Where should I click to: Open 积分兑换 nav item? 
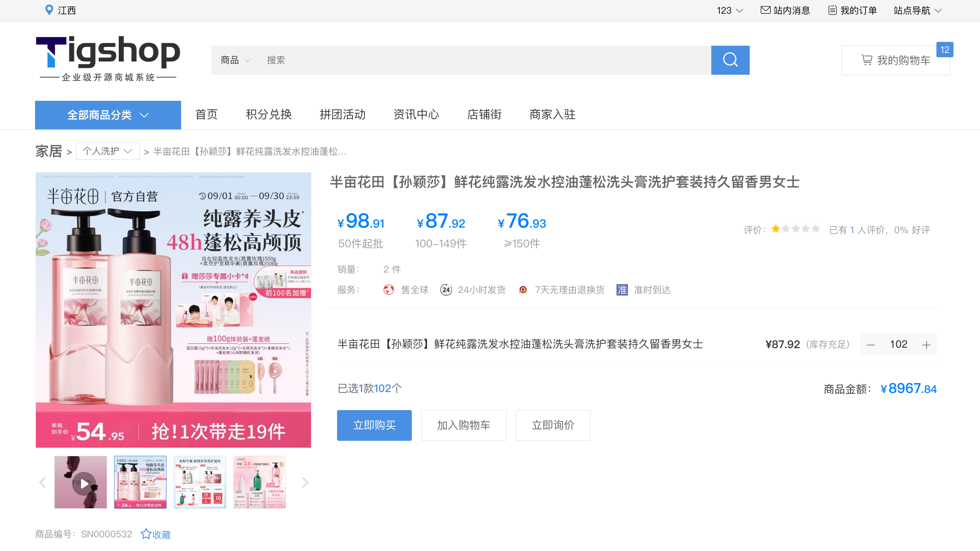tap(269, 114)
